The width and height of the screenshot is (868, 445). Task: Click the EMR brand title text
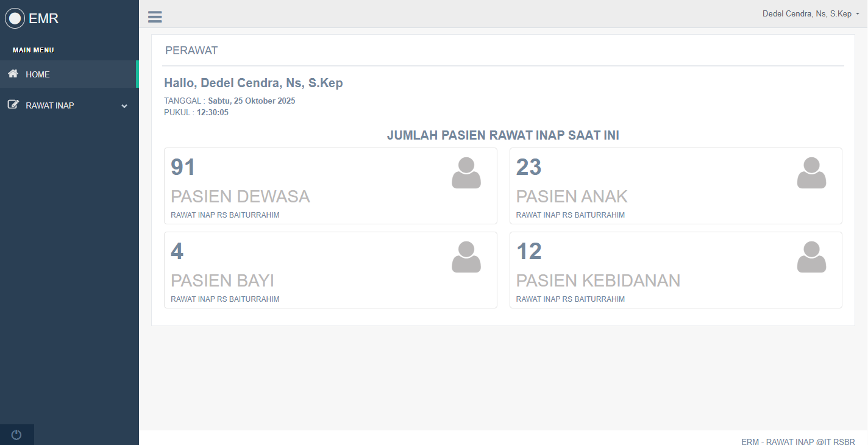pos(44,18)
